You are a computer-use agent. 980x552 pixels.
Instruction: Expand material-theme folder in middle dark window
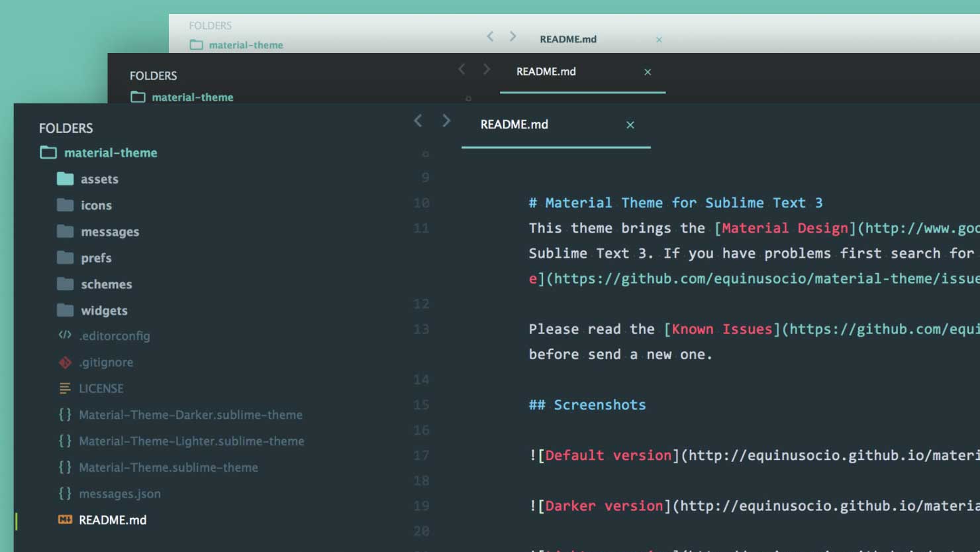tap(192, 97)
